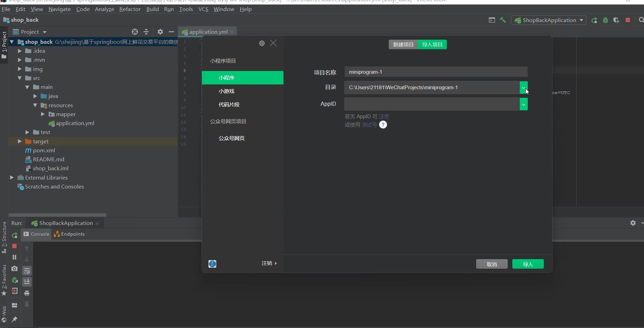This screenshot has width=644, height=328.
Task: Open the Select Run Target window icon
Action: click(x=492, y=20)
